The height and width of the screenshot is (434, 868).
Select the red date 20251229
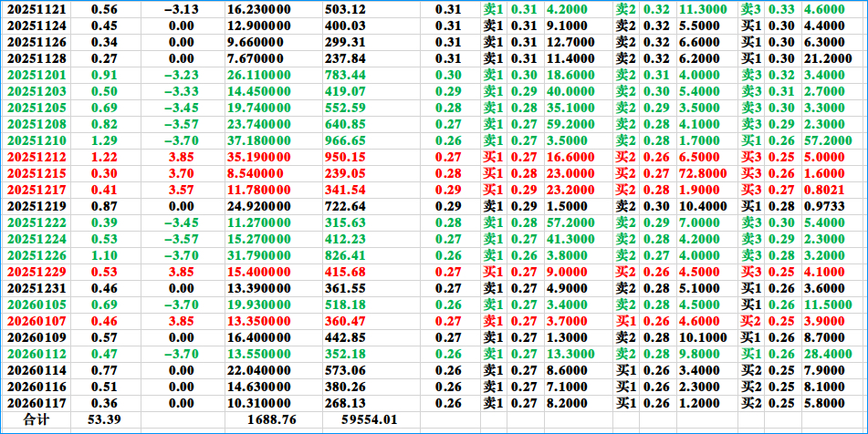coord(36,272)
